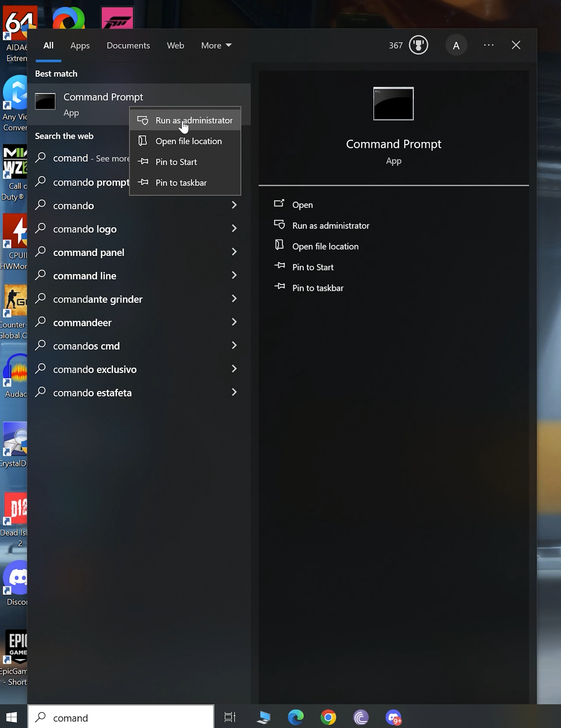Open the More dropdown filter
This screenshot has height=728, width=561.
click(216, 45)
